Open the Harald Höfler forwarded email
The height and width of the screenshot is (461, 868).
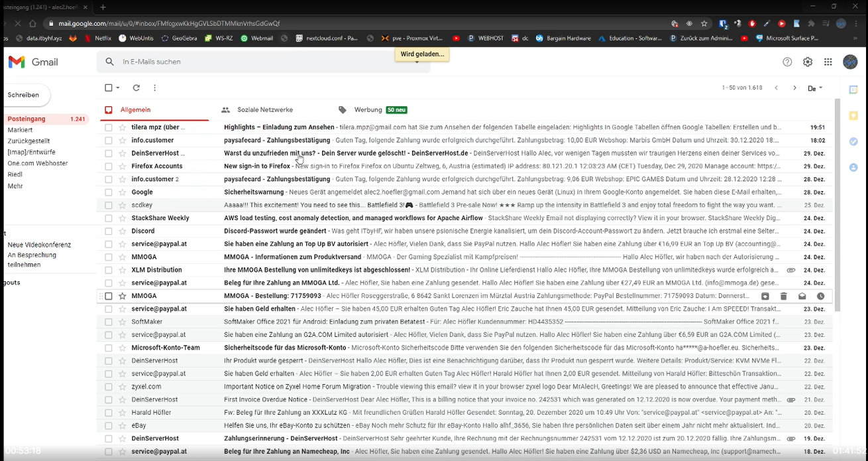(x=464, y=413)
